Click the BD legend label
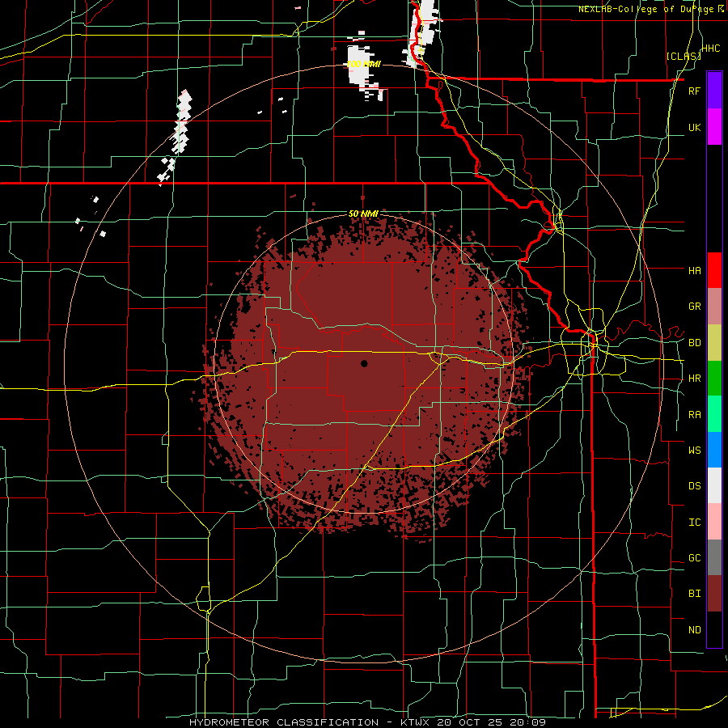This screenshot has height=728, width=728. pyautogui.click(x=694, y=343)
